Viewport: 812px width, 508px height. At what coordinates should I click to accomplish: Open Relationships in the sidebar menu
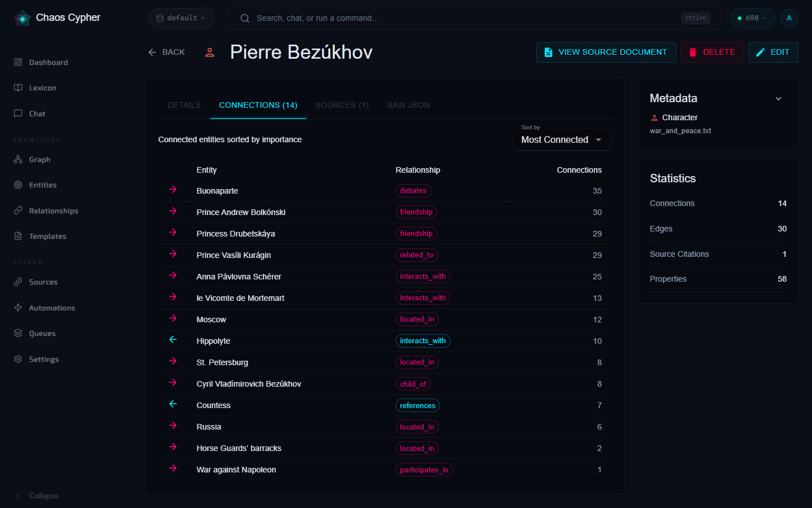[x=54, y=211]
